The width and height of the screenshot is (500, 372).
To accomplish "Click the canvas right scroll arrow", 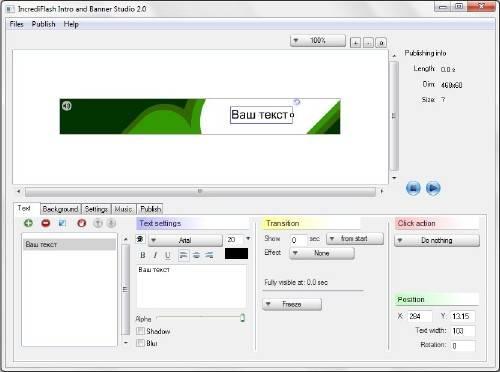I will click(x=382, y=191).
